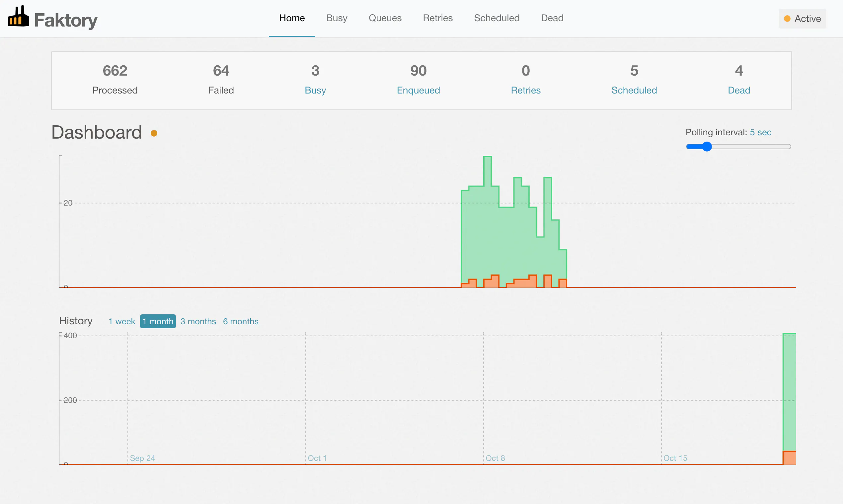Click the Active status button

point(802,19)
